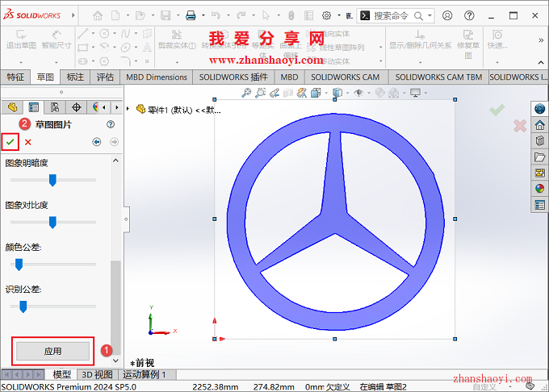Switch to the 特征 ribbon tab

[15, 77]
